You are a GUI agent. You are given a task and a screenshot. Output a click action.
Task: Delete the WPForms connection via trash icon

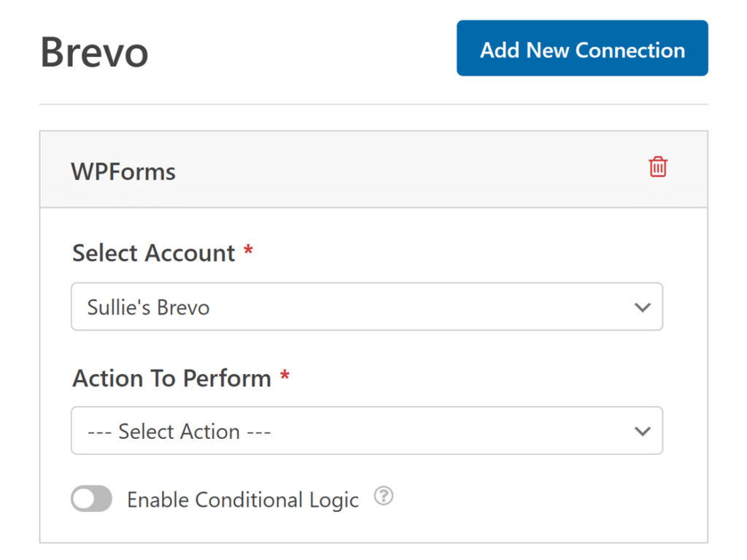tap(657, 167)
